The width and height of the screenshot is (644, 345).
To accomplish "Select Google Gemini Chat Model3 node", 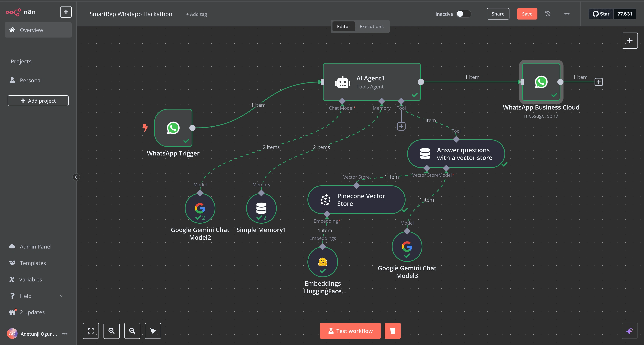I will (407, 246).
